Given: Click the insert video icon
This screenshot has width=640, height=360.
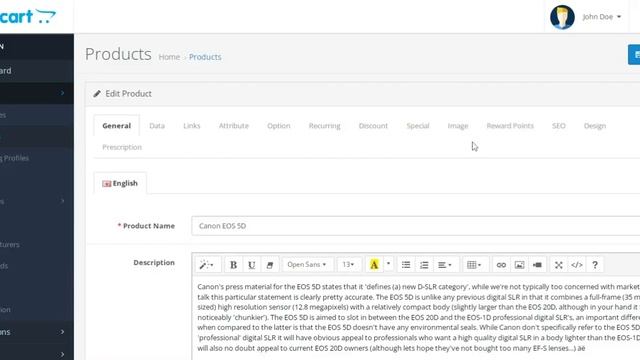Looking at the screenshot, I should tap(537, 265).
